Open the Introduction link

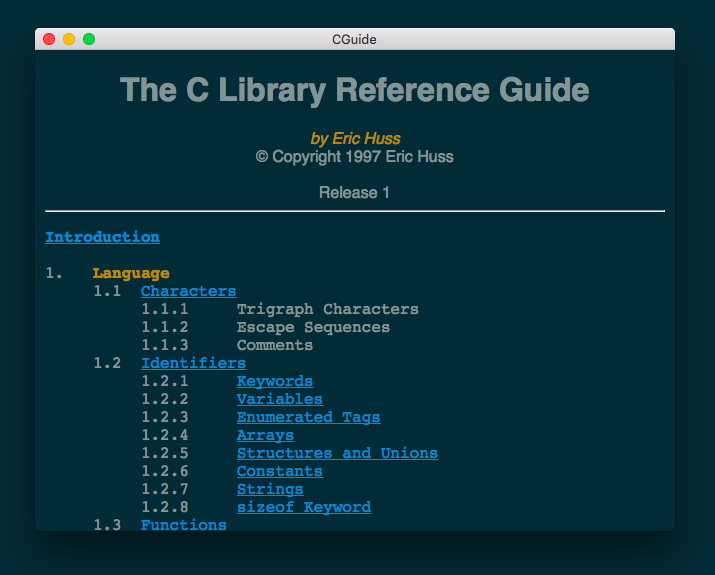pyautogui.click(x=103, y=237)
